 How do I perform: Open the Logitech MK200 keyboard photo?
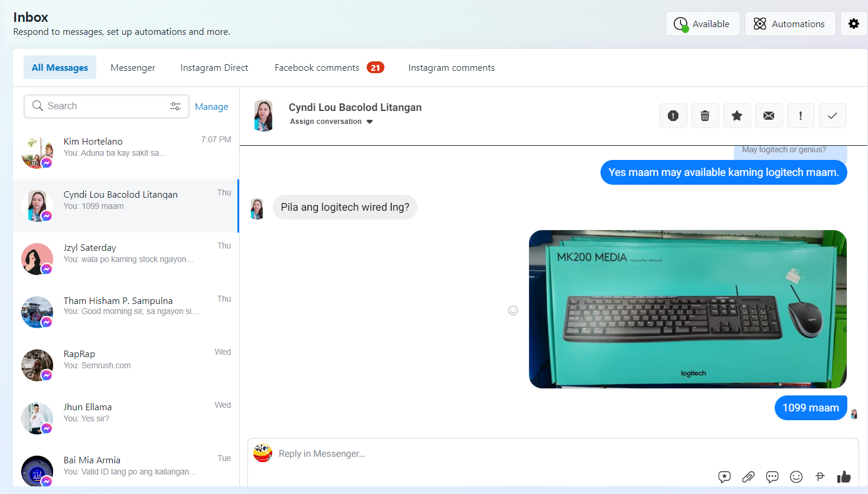tap(688, 309)
